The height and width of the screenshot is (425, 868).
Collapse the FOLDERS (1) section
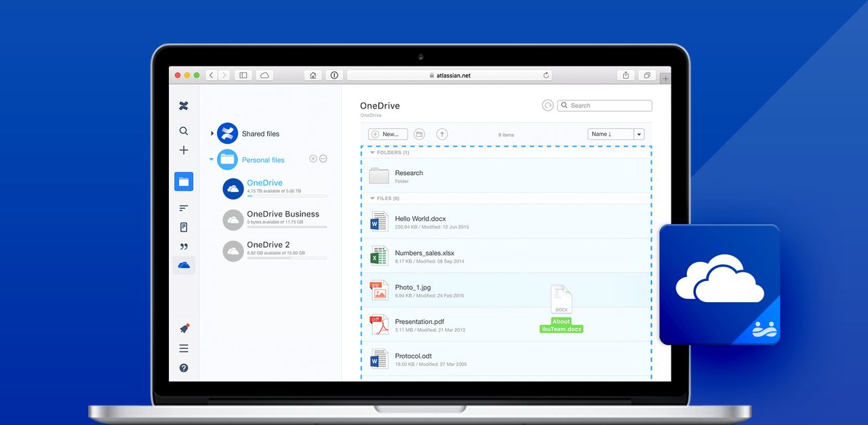tap(372, 153)
